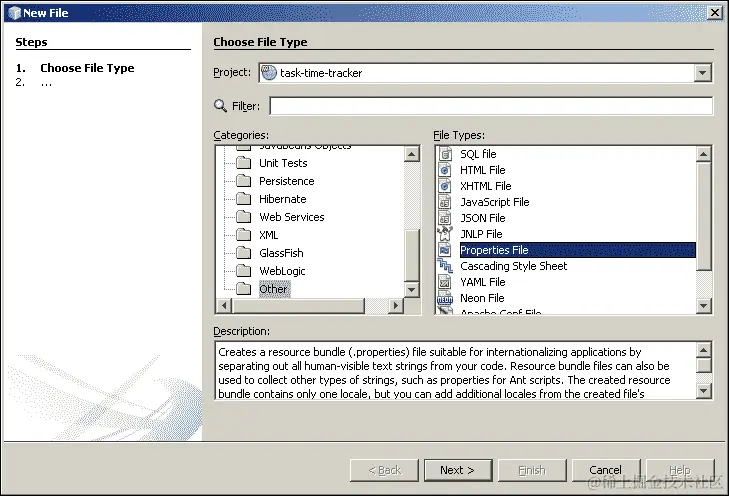Select the Unit Tests category

click(283, 163)
